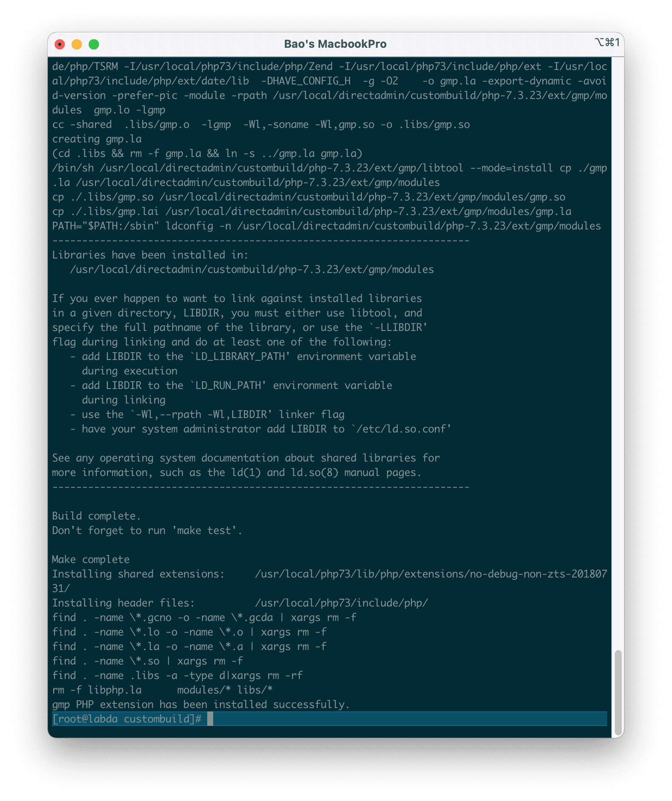Click the "Make complete" output line
The image size is (672, 801).
pyautogui.click(x=90, y=559)
